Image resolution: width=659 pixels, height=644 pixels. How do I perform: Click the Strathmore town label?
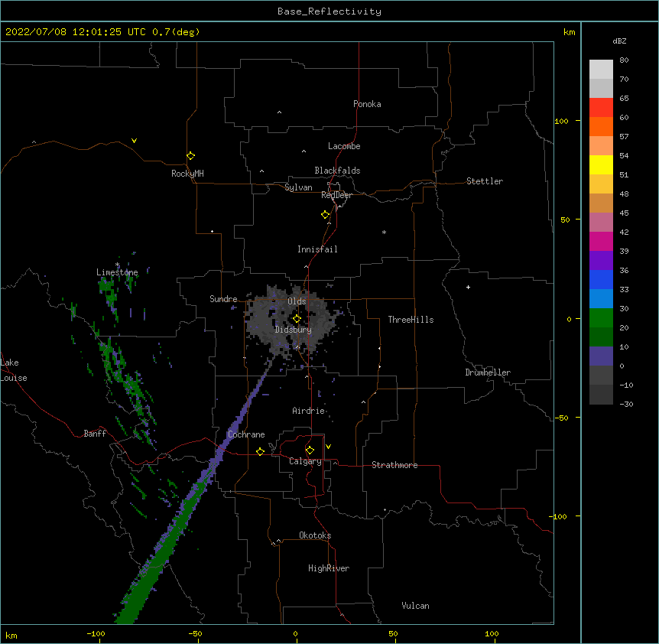(x=394, y=465)
